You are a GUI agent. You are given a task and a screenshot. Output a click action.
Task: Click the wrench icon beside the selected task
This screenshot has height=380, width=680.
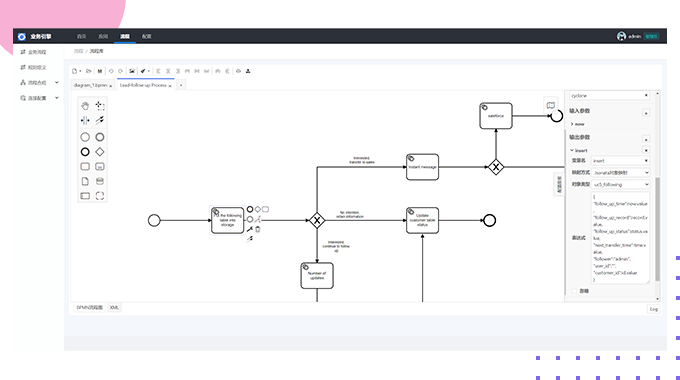click(x=250, y=229)
